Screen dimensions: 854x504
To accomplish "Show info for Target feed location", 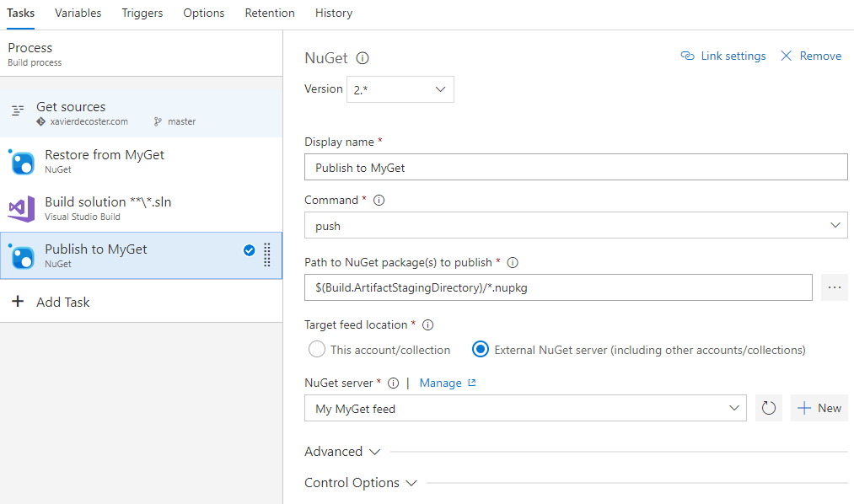I will coord(428,325).
